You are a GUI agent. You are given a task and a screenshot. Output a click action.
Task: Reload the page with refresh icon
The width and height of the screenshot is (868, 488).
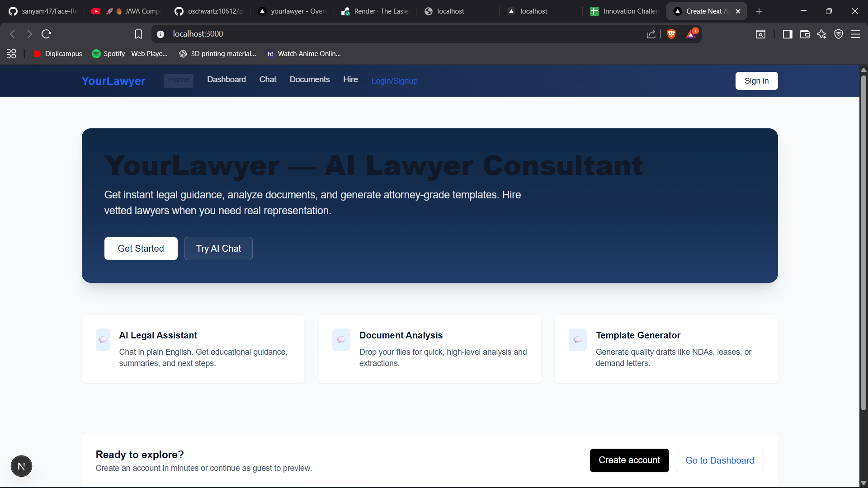click(x=46, y=34)
